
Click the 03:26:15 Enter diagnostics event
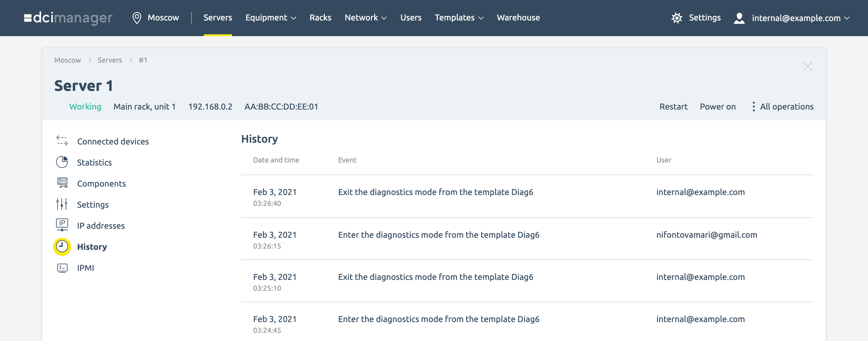(x=439, y=235)
